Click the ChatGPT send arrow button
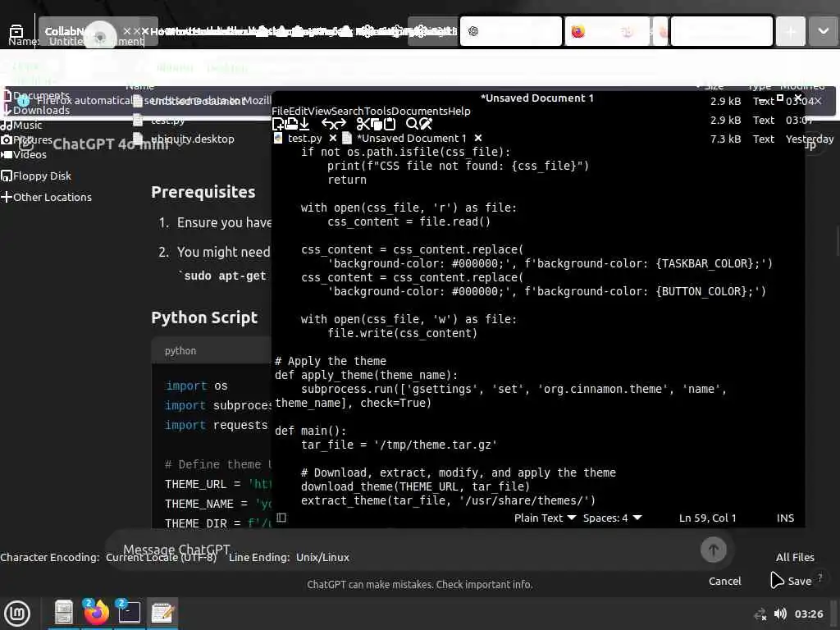Screen dimensions: 840x630 click(714, 550)
